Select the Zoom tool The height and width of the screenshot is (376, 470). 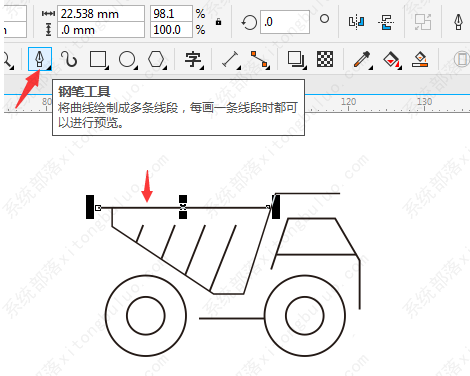click(7, 59)
